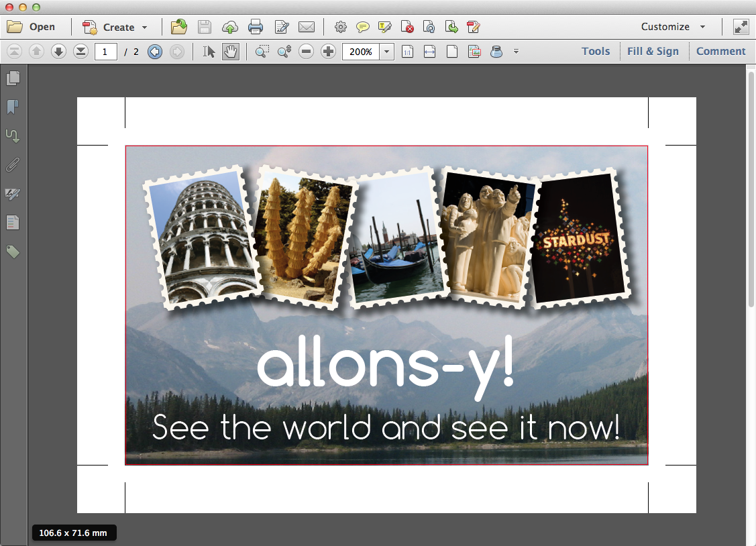
Task: Click the floppy disk save icon
Action: pyautogui.click(x=205, y=27)
